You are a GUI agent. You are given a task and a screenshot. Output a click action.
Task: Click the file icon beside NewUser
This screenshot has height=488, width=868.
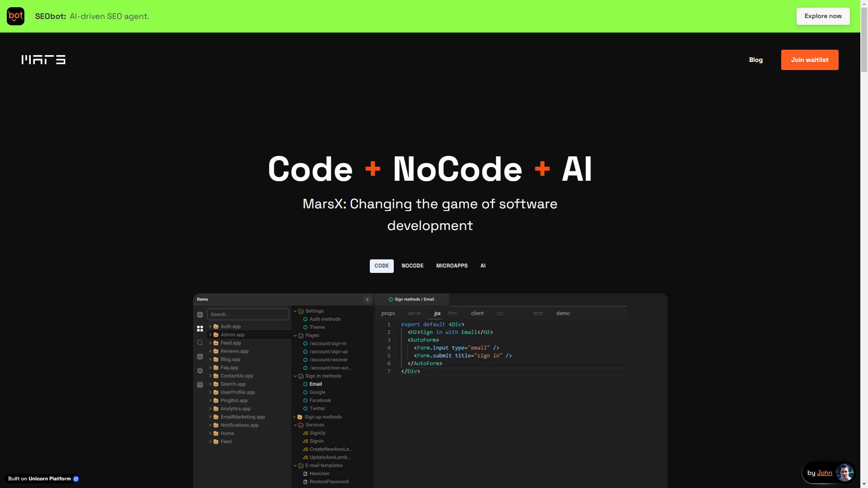click(305, 474)
